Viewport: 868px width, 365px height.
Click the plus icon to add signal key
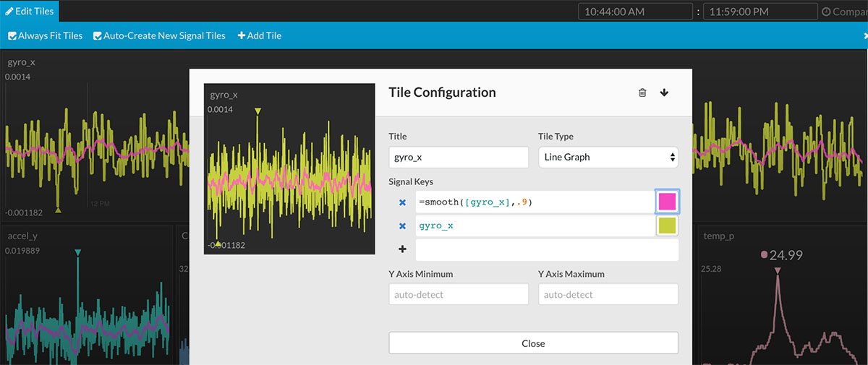402,249
